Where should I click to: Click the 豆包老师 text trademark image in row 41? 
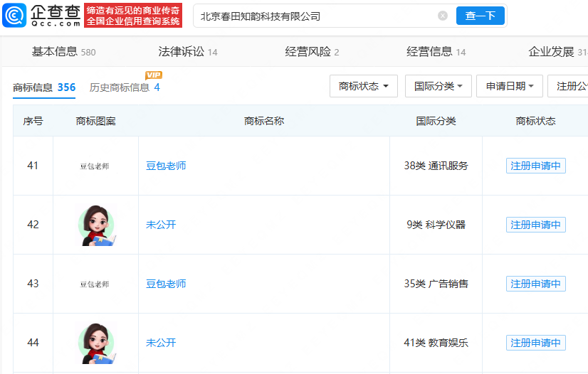(x=95, y=166)
